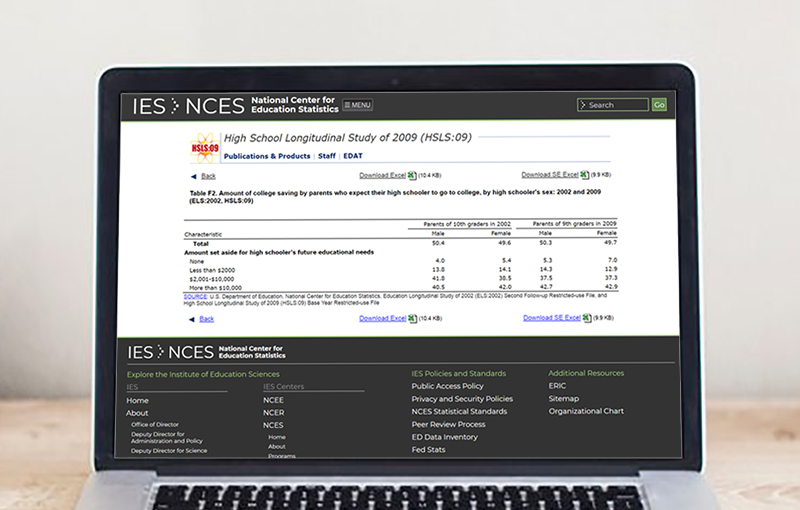Open Deputy Director for Administration and Policy

tap(167, 438)
